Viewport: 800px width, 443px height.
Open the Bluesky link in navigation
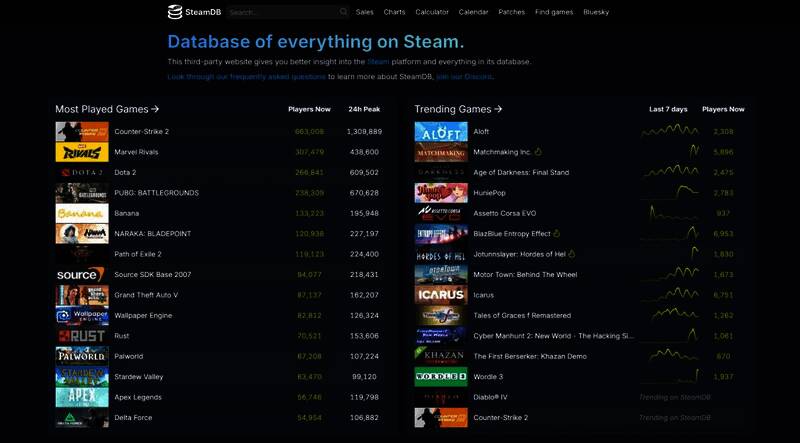pos(595,12)
